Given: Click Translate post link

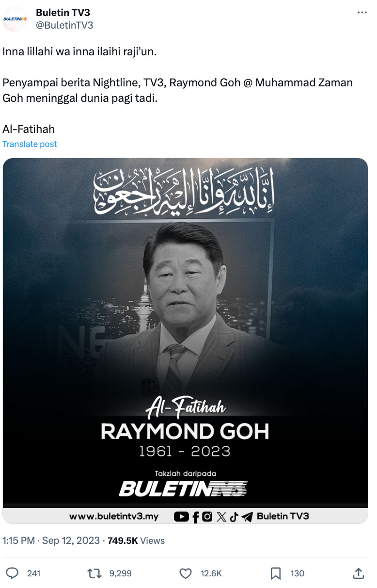Looking at the screenshot, I should pos(30,144).
